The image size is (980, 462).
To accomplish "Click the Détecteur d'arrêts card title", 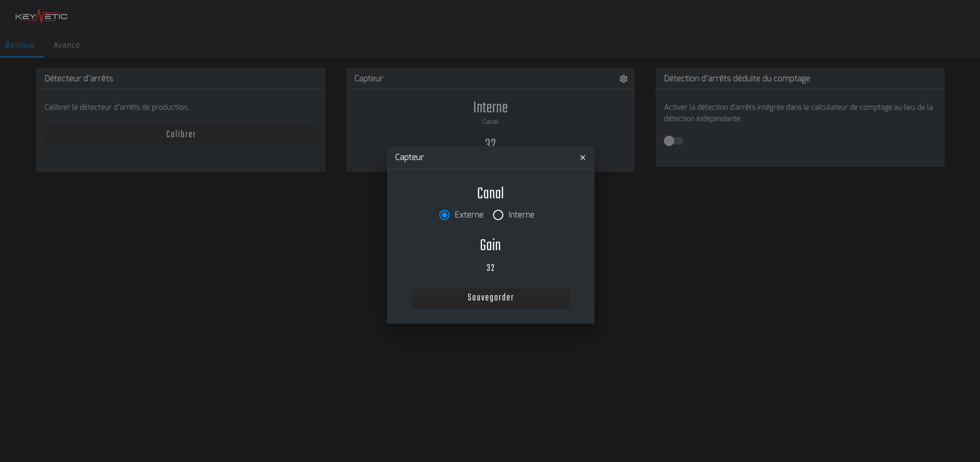I will point(79,78).
